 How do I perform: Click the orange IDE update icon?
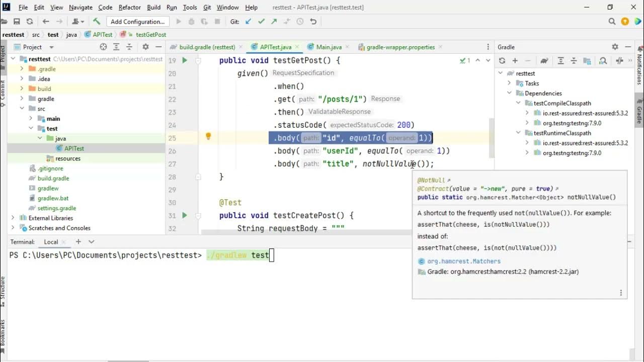pyautogui.click(x=625, y=22)
